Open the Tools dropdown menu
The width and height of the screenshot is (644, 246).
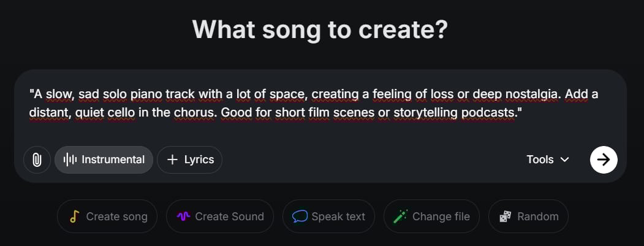(x=540, y=160)
